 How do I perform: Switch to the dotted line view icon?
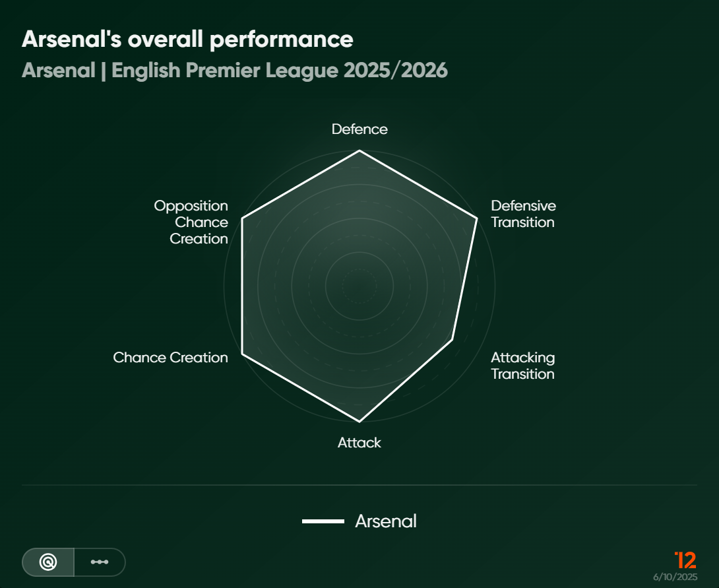coord(100,562)
